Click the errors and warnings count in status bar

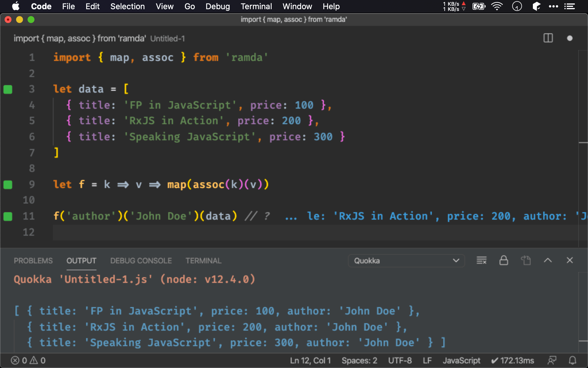coord(28,361)
